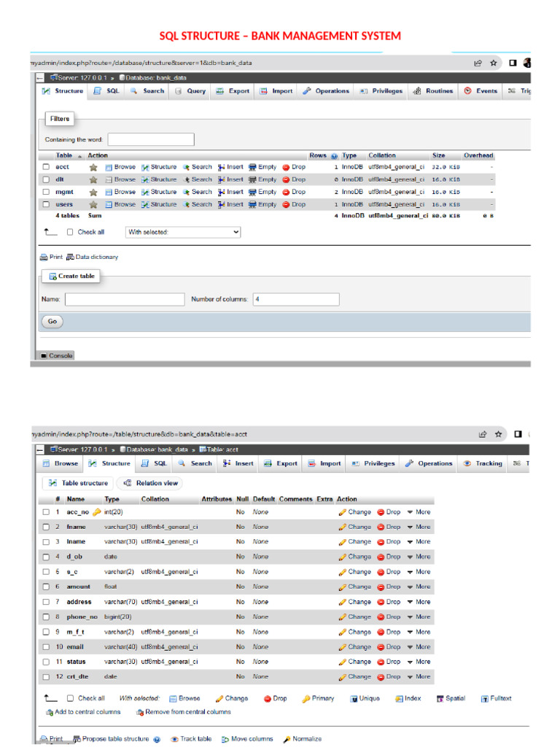
Task: Click the Fulltext icon in With selected row
Action: 485,699
